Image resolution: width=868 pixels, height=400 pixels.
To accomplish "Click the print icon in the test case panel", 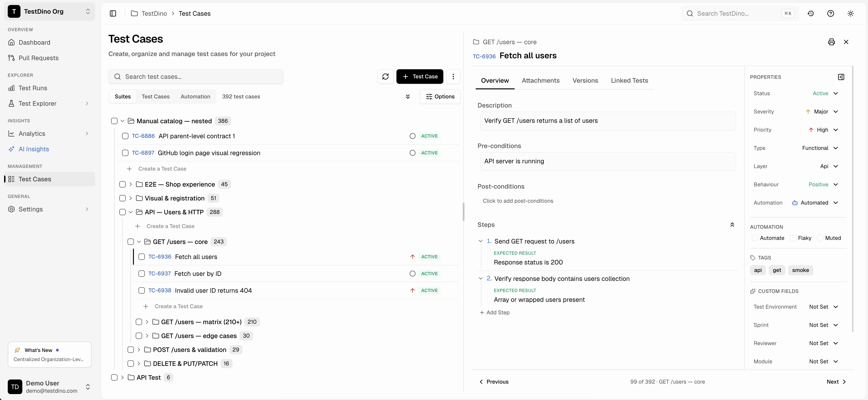I will [831, 42].
